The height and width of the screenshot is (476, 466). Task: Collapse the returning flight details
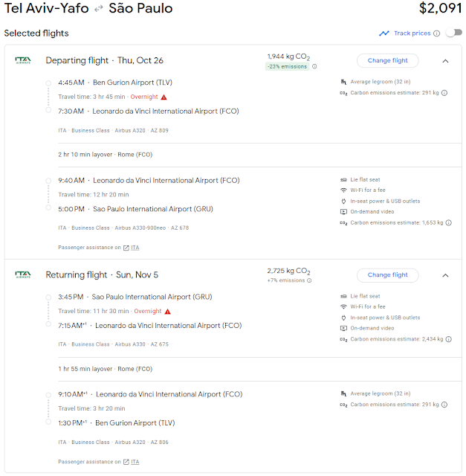(445, 275)
